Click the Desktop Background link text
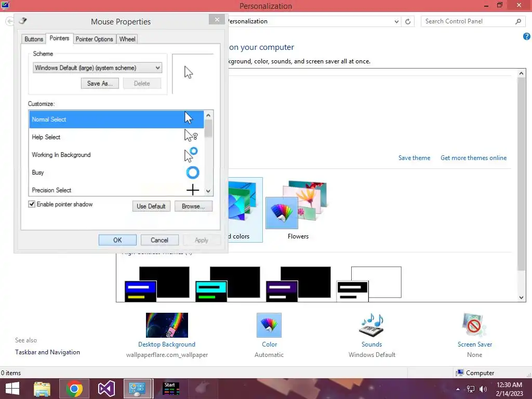The image size is (532, 399). [167, 344]
